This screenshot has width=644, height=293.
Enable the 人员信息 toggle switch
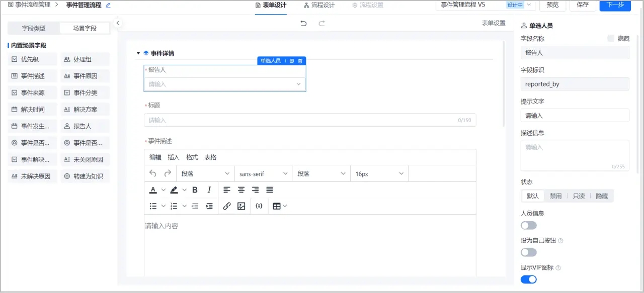tap(528, 225)
